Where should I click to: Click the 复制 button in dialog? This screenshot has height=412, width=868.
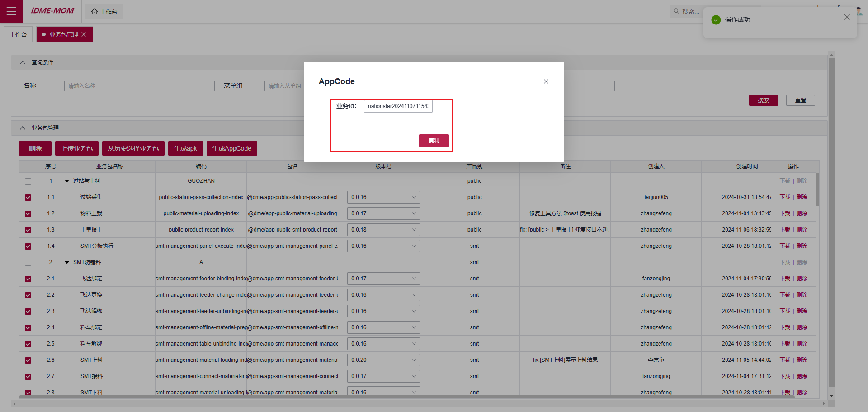434,141
